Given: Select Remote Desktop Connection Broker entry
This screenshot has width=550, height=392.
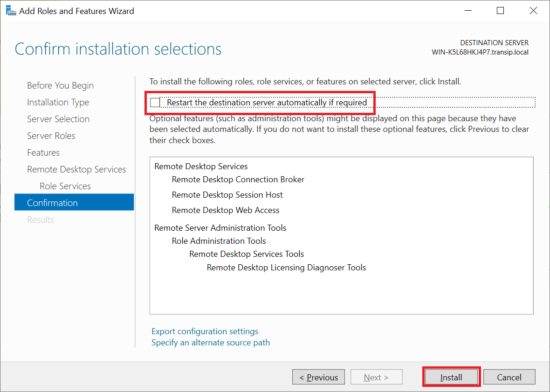Looking at the screenshot, I should [238, 179].
